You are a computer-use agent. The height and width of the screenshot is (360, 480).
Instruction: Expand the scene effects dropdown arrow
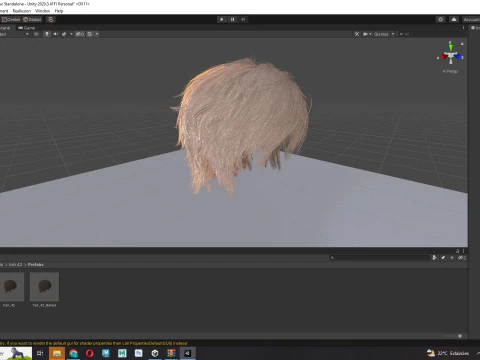click(x=71, y=34)
